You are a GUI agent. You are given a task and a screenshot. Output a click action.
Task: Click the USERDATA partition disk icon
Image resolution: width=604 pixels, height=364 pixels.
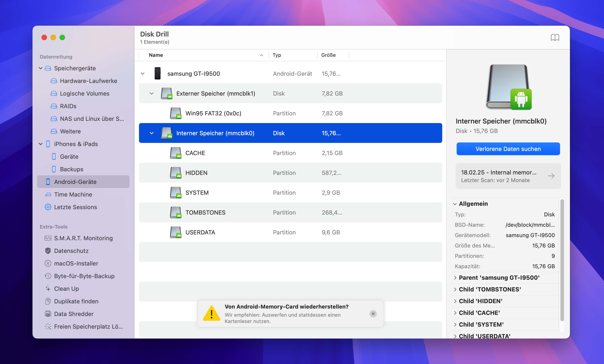click(x=176, y=232)
